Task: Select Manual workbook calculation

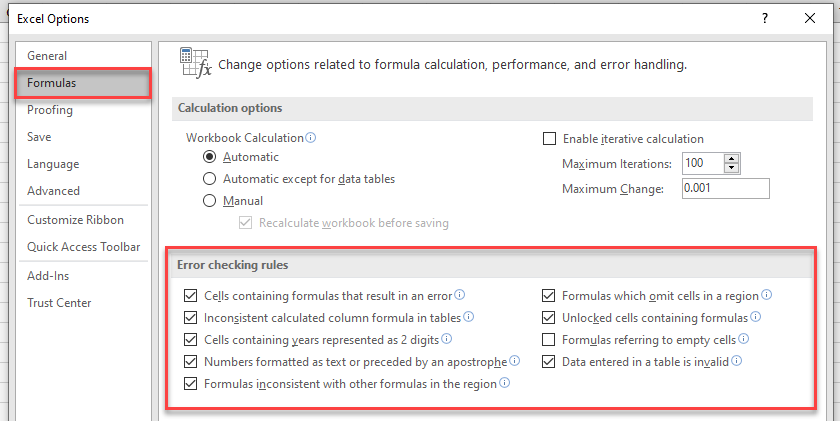Action: pos(209,201)
